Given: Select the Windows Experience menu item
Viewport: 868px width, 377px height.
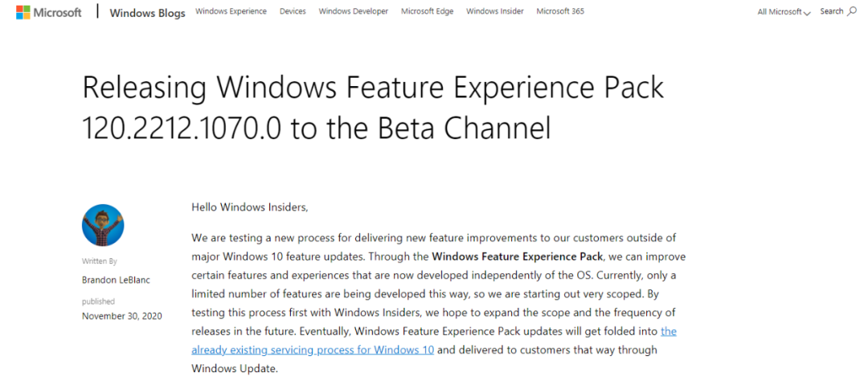Looking at the screenshot, I should 231,11.
